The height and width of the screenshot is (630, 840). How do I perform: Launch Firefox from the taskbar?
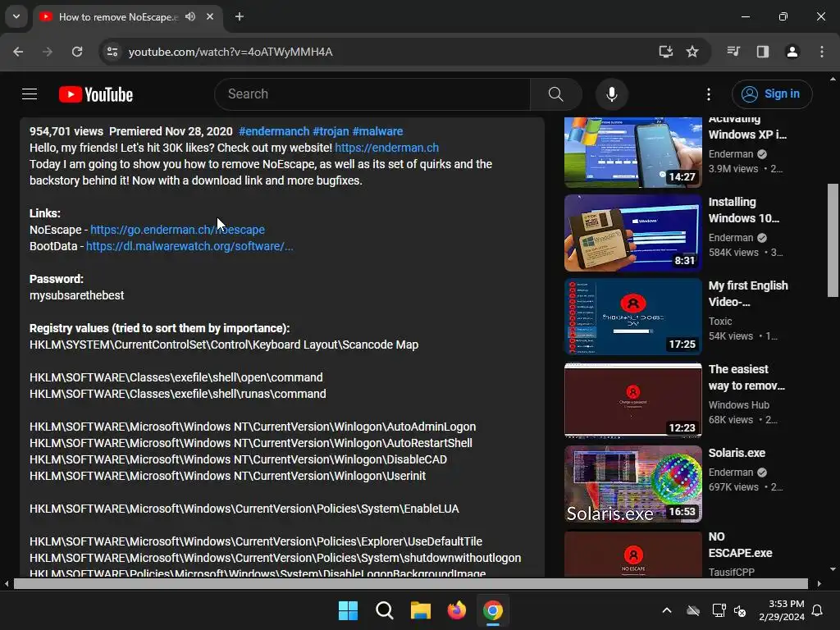(456, 610)
